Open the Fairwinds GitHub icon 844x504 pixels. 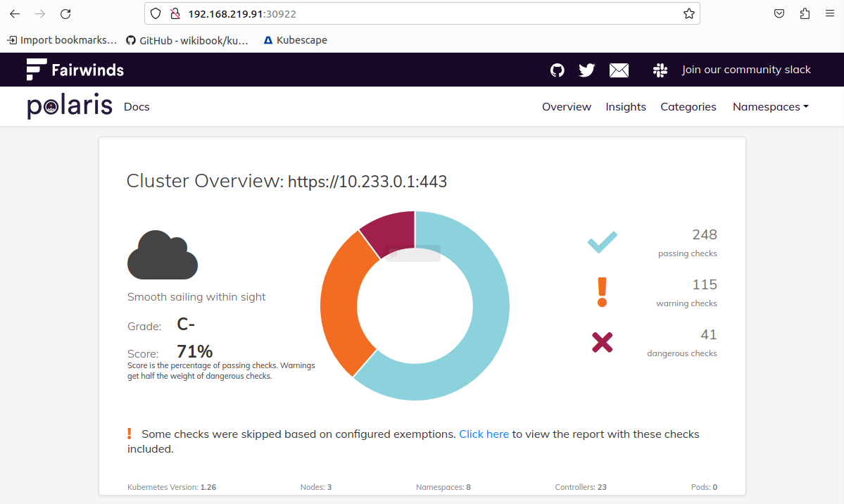[557, 70]
